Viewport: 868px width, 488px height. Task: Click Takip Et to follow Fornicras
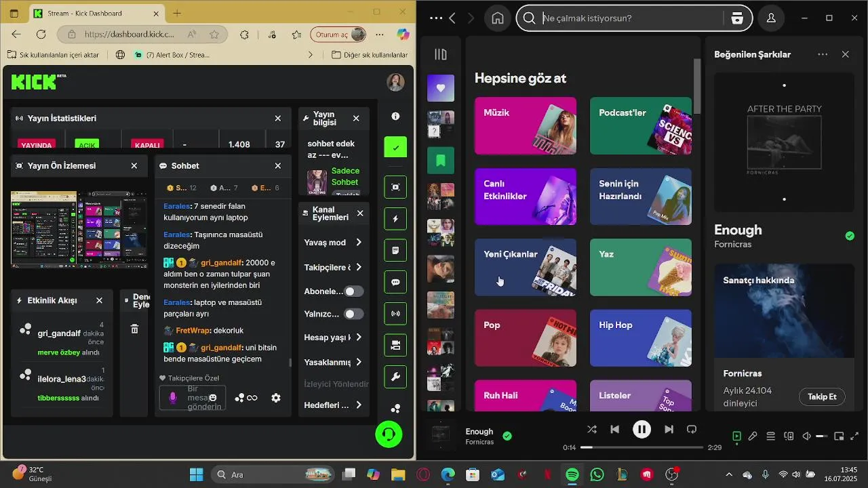[x=822, y=396]
